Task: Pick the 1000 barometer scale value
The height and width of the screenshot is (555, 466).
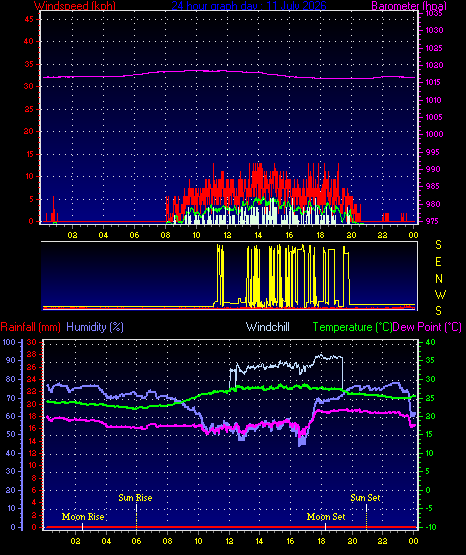Action: [434, 134]
